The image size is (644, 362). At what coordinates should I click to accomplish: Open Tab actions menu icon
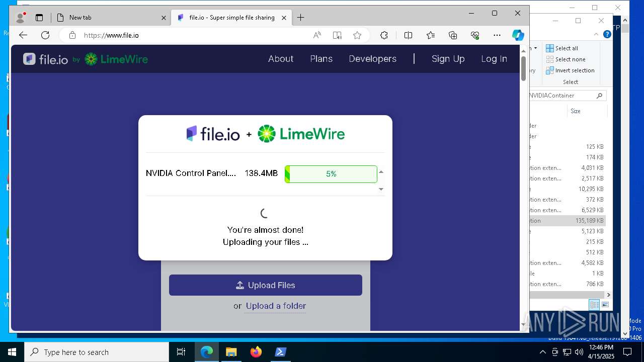[x=39, y=18]
